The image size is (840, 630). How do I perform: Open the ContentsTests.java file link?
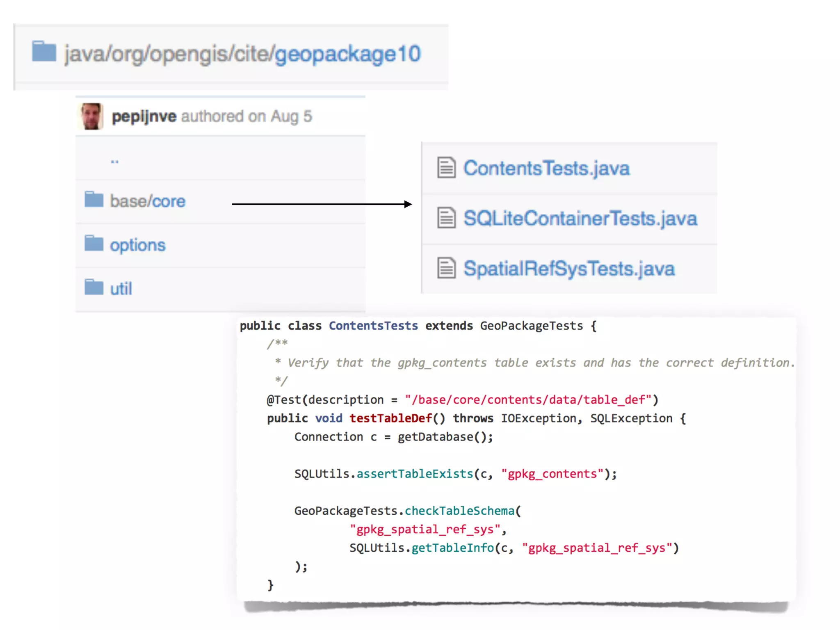546,169
